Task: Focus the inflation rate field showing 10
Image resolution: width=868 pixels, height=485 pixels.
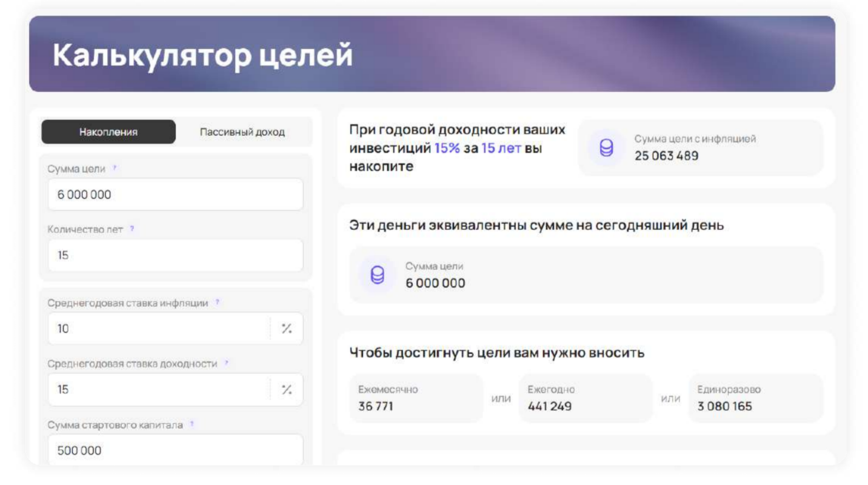Action: tap(175, 329)
